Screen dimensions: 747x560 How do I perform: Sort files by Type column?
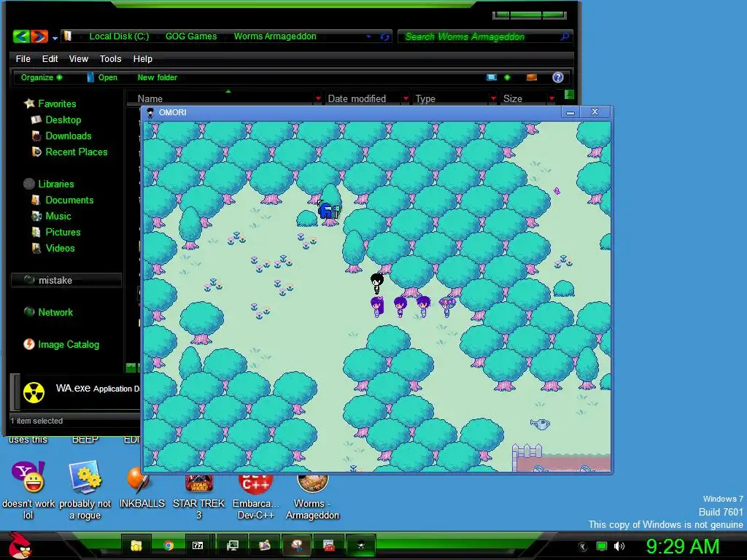425,98
